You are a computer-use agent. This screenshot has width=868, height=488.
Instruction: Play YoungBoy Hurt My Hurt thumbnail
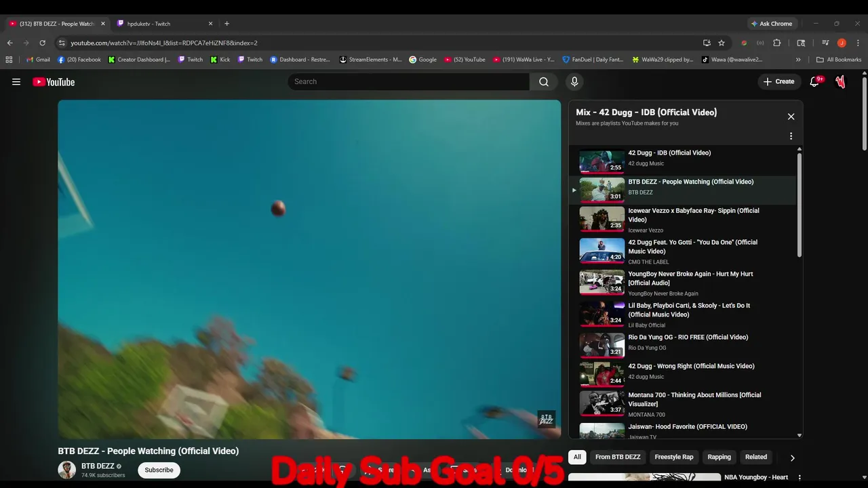pyautogui.click(x=601, y=283)
